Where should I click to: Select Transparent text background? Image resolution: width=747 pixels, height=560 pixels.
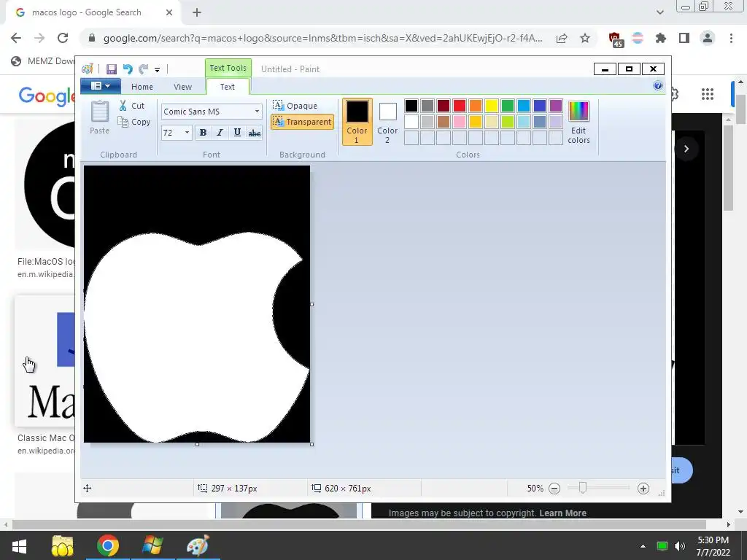pos(302,122)
